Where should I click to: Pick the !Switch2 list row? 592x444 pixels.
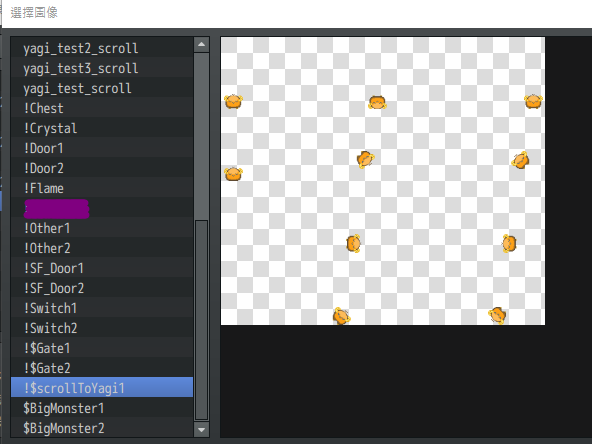(102, 328)
